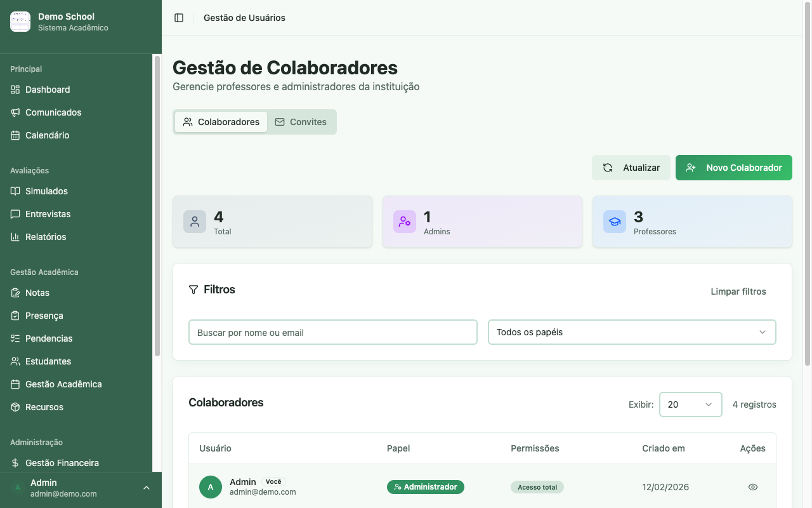Click the Total user card icon
Image resolution: width=812 pixels, height=508 pixels.
[195, 222]
